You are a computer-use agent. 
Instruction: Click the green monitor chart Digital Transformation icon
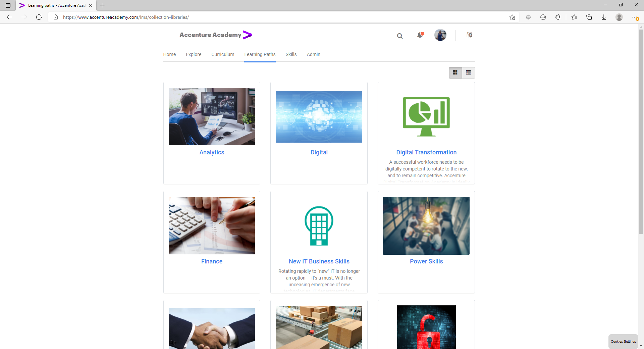click(426, 116)
